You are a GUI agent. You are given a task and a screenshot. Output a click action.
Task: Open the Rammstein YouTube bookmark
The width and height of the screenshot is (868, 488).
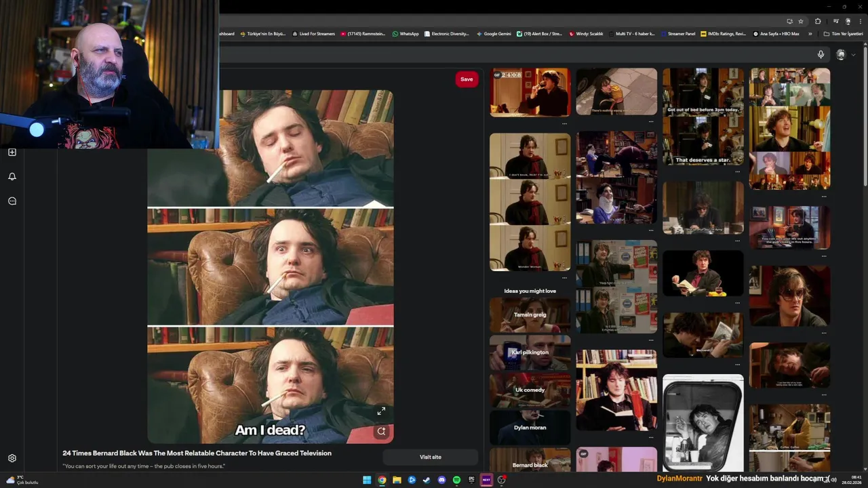pyautogui.click(x=363, y=34)
